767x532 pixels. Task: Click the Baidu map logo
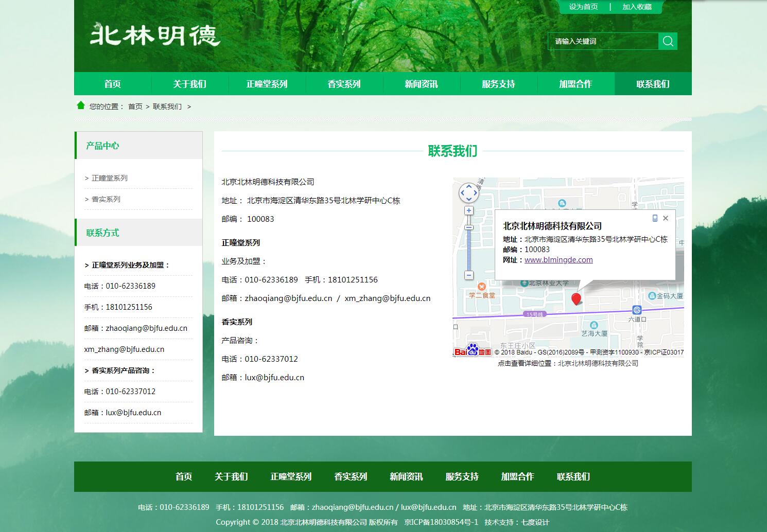[473, 350]
